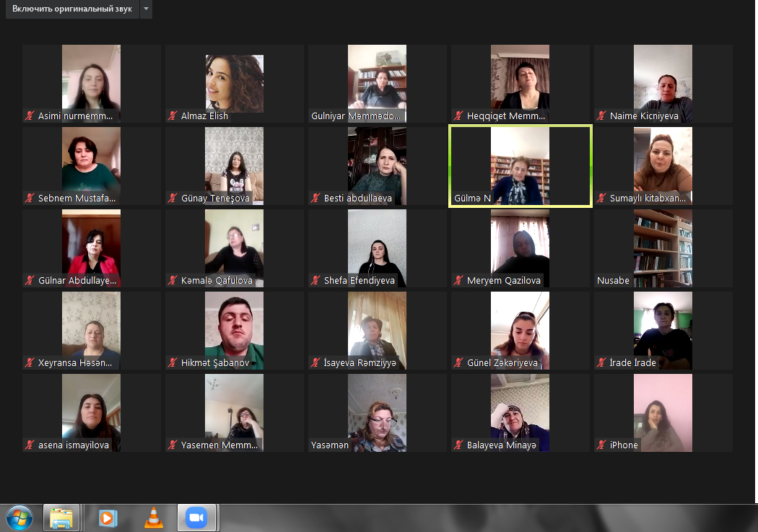Click muted mic icon of Günay Teneşova
The image size is (758, 532).
point(173,198)
